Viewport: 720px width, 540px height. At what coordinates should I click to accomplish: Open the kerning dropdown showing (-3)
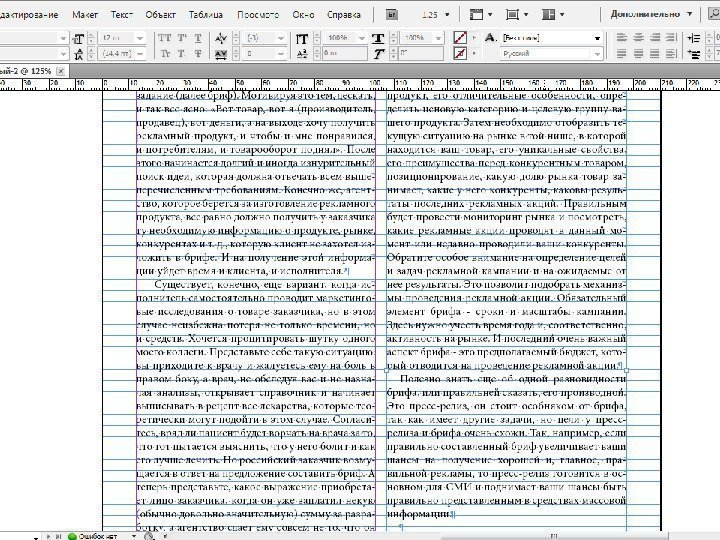[280, 39]
